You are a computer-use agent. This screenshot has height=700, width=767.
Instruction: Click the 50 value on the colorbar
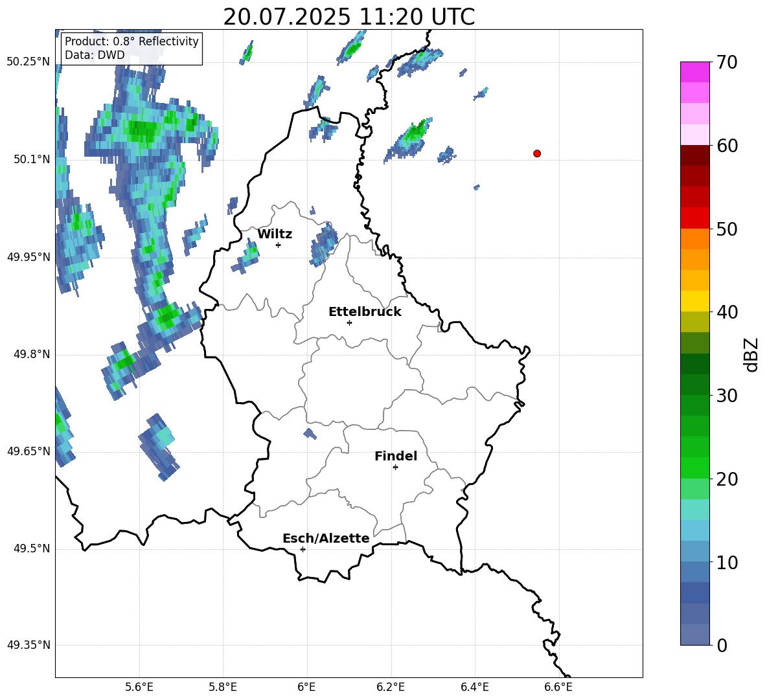pos(727,229)
